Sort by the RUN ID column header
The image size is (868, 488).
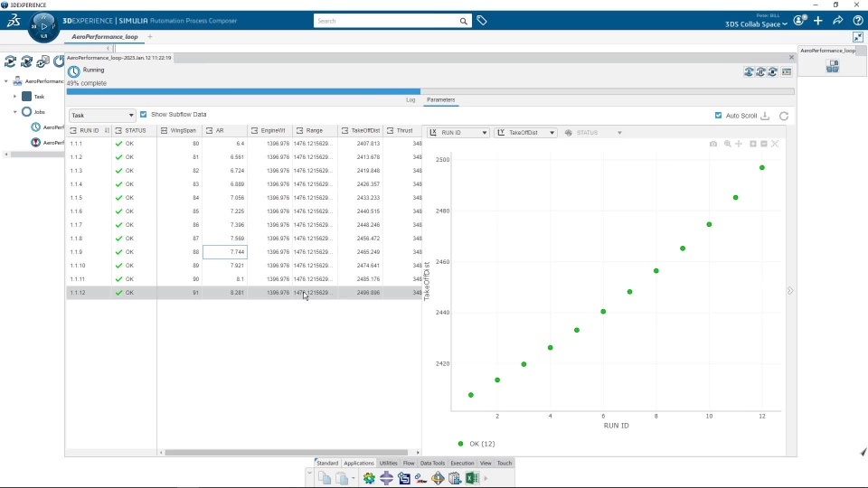click(89, 130)
